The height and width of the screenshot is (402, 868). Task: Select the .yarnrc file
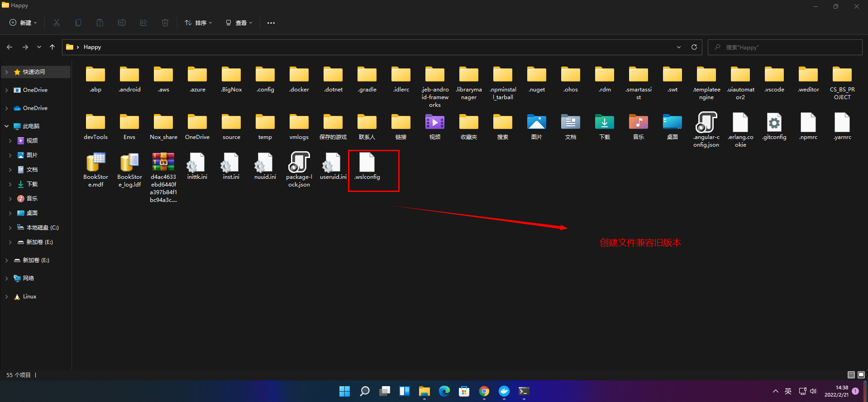842,127
